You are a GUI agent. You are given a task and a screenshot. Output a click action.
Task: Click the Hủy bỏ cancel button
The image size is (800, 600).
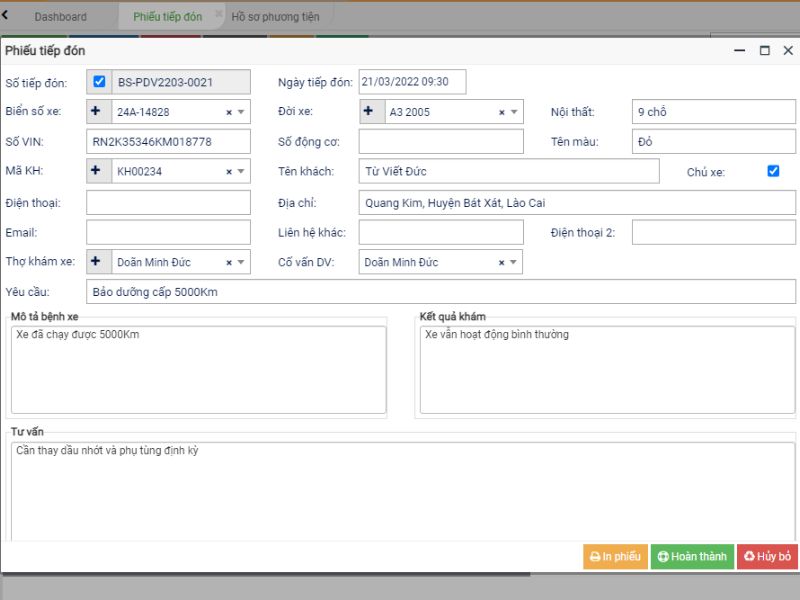click(x=767, y=557)
